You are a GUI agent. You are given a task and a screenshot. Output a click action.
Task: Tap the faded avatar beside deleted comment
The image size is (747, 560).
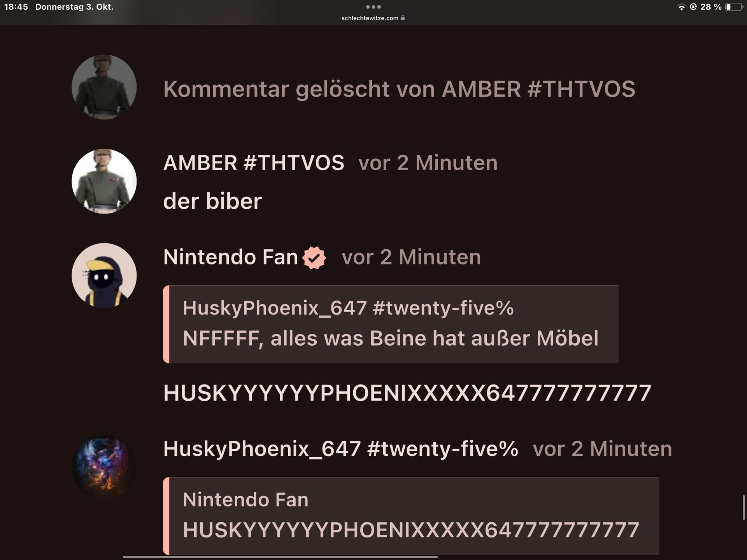tap(104, 87)
